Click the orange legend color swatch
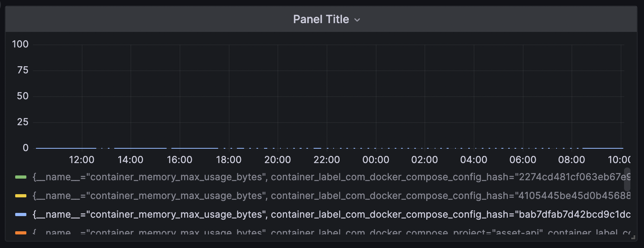Viewport: 644px width, 248px height. point(21,232)
